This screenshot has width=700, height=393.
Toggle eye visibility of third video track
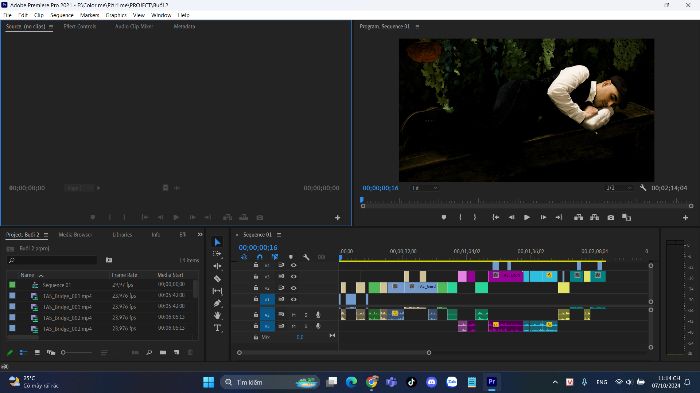(x=293, y=288)
